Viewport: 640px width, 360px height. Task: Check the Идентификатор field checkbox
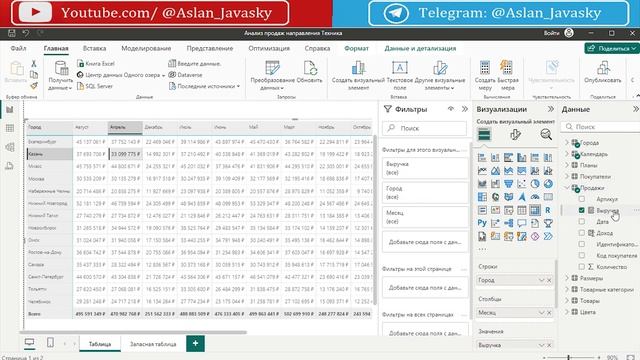tap(582, 244)
